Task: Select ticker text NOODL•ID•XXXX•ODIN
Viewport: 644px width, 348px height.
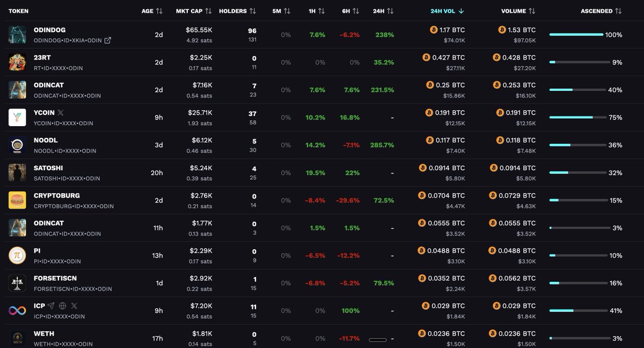Action: click(65, 151)
